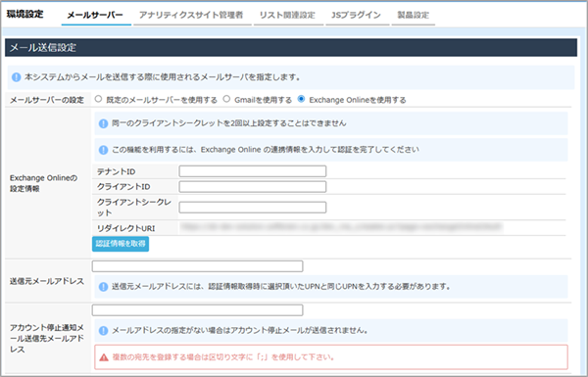Focus the アカウント停止通知メール送信先 address field
This screenshot has height=377, width=588.
197,309
